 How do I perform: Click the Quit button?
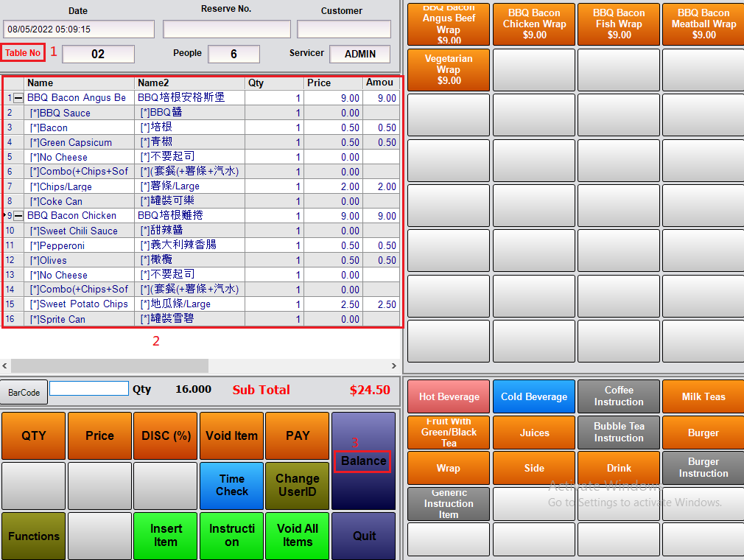click(x=363, y=536)
